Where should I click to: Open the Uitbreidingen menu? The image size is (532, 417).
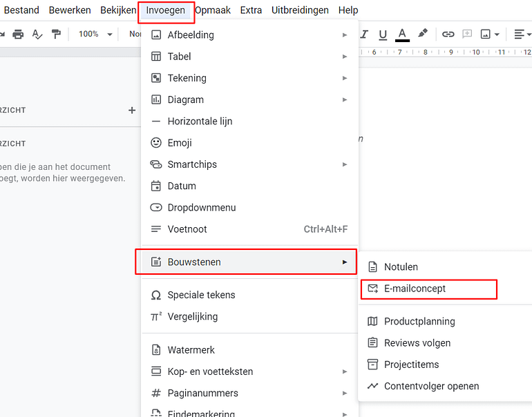(300, 10)
